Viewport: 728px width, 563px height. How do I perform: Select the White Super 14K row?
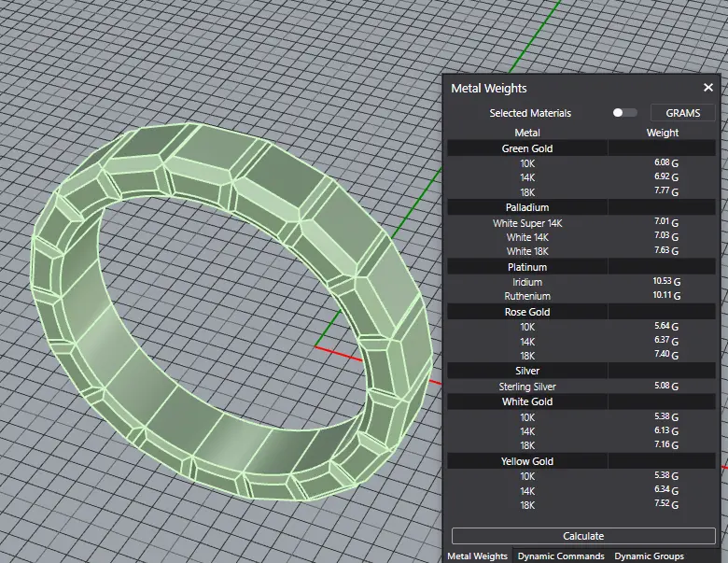pyautogui.click(x=527, y=223)
